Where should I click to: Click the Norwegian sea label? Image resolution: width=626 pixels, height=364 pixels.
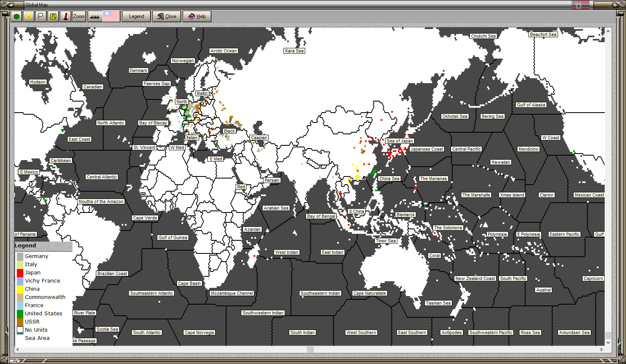point(183,61)
